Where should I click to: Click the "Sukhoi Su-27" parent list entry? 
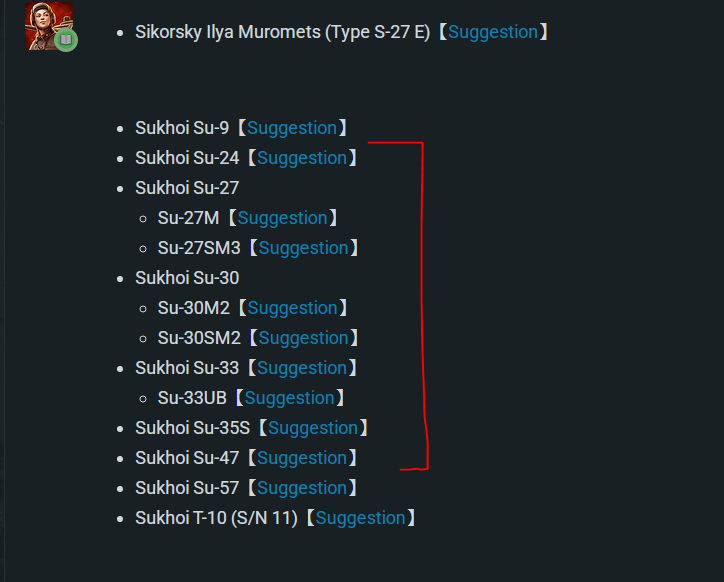[187, 188]
